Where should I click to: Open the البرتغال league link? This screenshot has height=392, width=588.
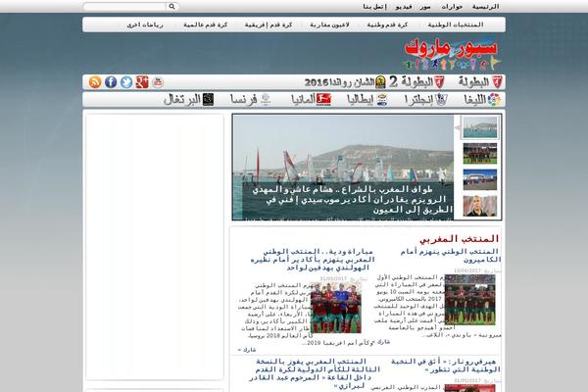(182, 100)
